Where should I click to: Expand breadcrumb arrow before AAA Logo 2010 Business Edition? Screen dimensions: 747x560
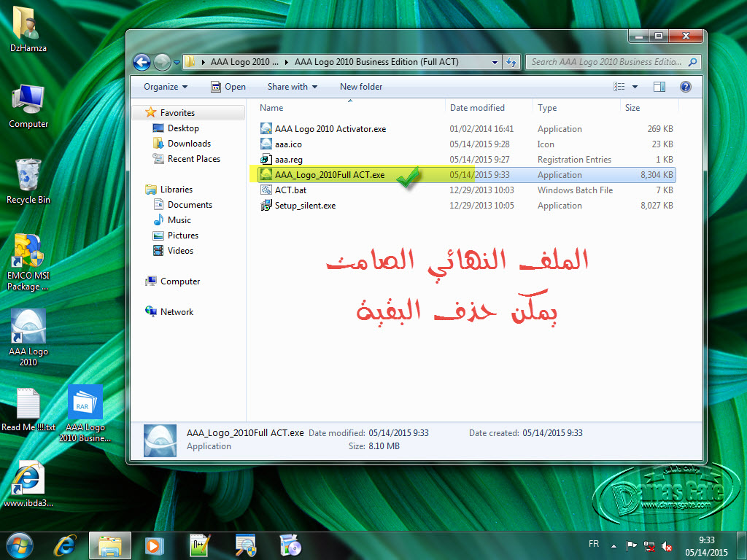[x=287, y=62]
